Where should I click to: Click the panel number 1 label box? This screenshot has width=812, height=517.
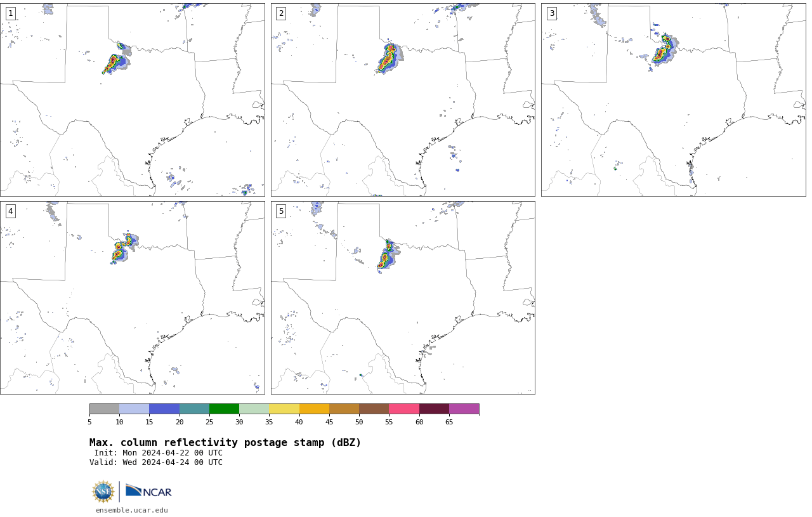click(x=10, y=13)
